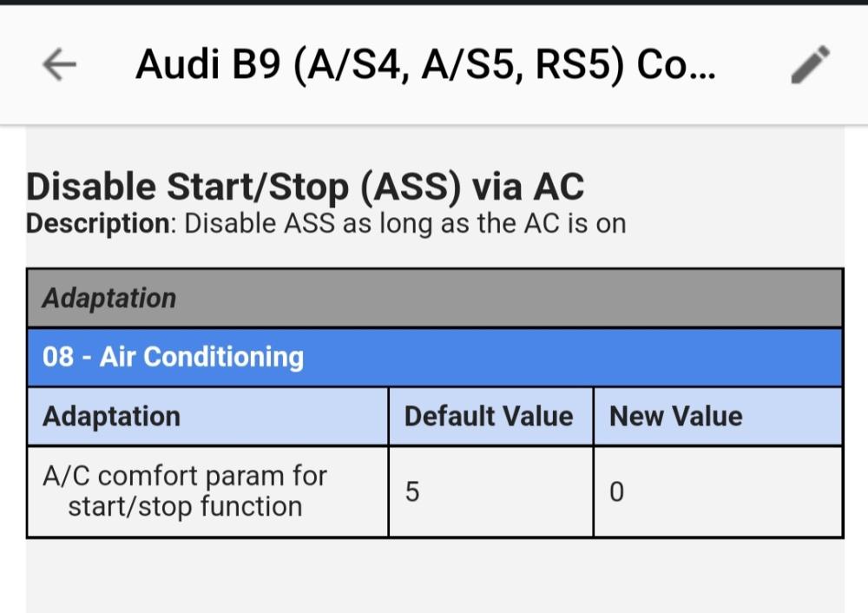Click the Default Value column header
This screenshot has width=868, height=613.
(490, 417)
